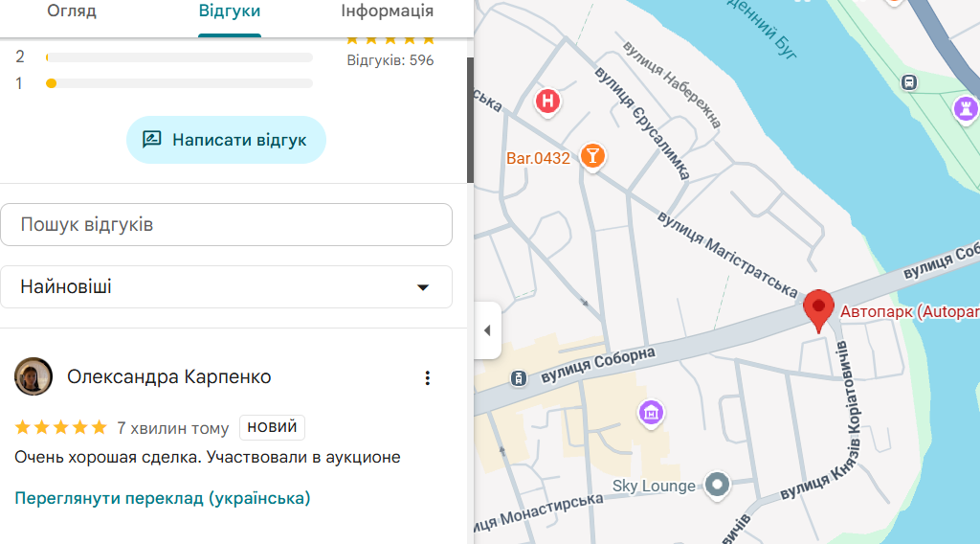980x544 pixels.
Task: Click Переглянути переклад (українська) link
Action: 163,498
